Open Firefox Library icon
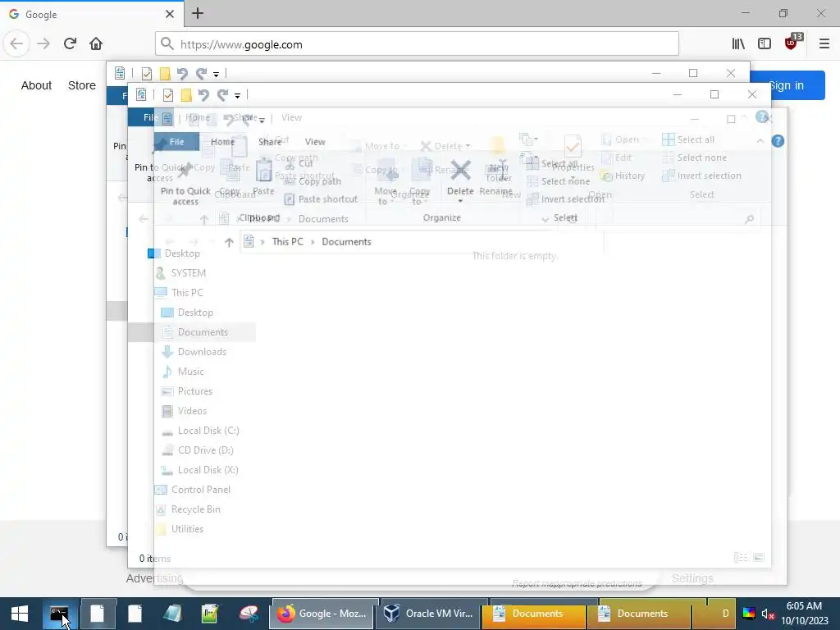 point(738,44)
